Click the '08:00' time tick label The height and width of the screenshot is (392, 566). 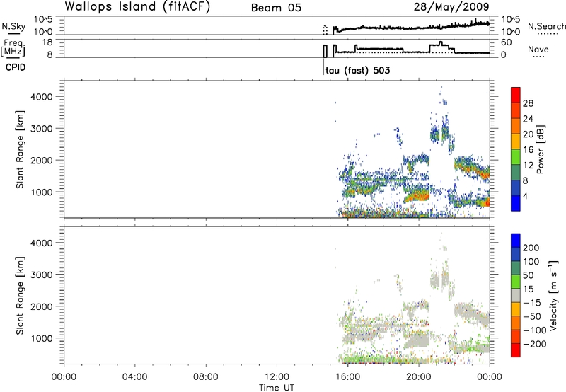(206, 377)
